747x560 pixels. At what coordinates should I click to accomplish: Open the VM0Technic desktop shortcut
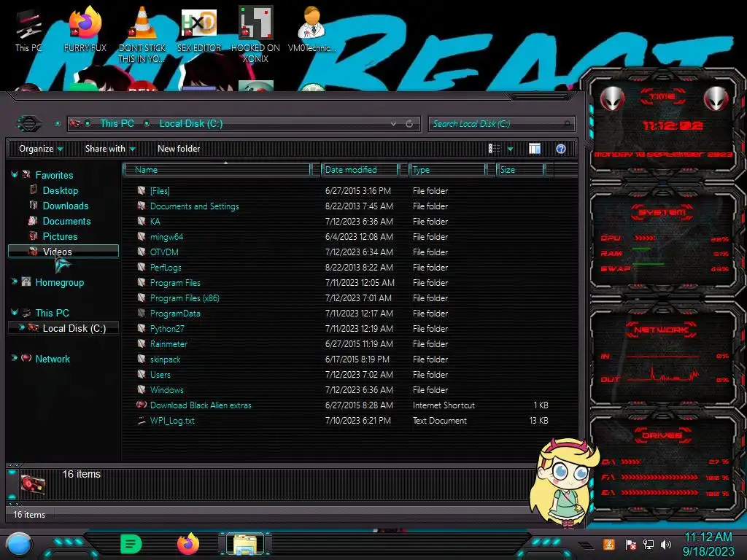coord(311,28)
